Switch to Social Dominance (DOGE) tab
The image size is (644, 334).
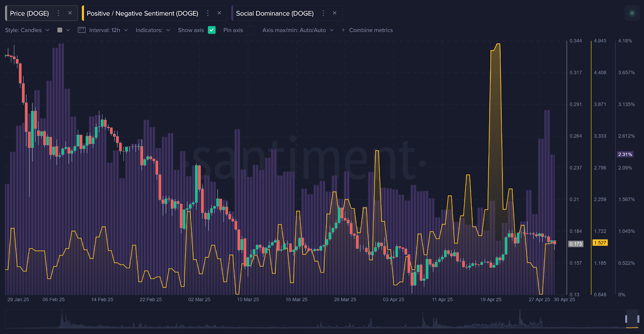(275, 13)
